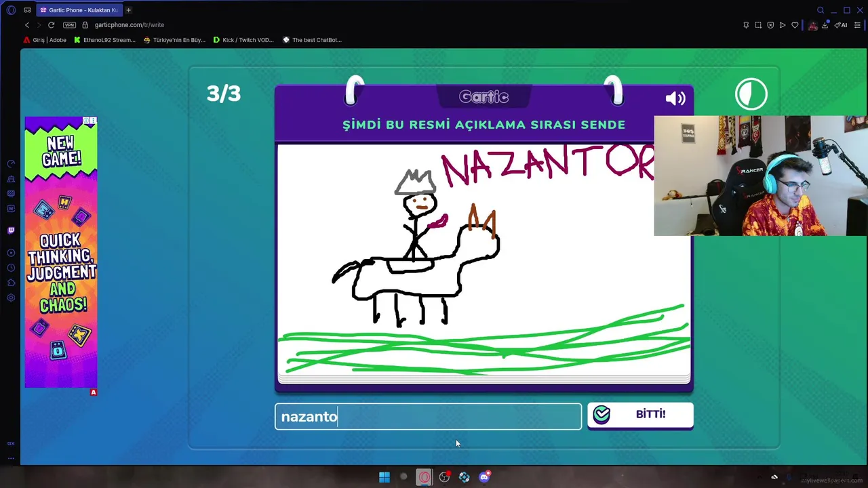Open extensions puzzle icon in sidebar
Screen dimensions: 868x488
(11, 283)
